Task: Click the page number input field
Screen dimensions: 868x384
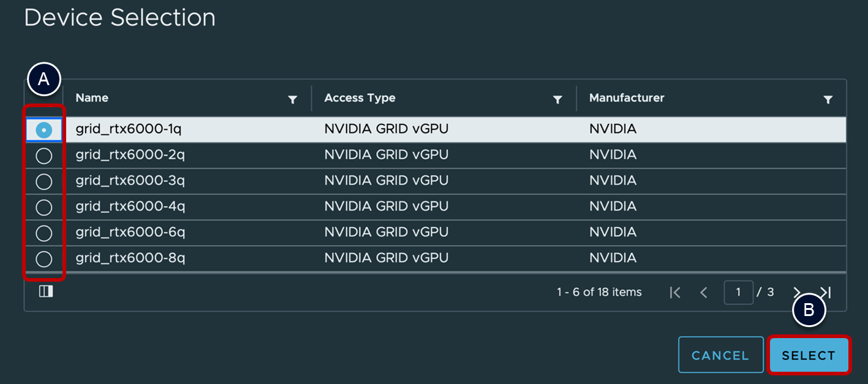Action: pyautogui.click(x=738, y=293)
